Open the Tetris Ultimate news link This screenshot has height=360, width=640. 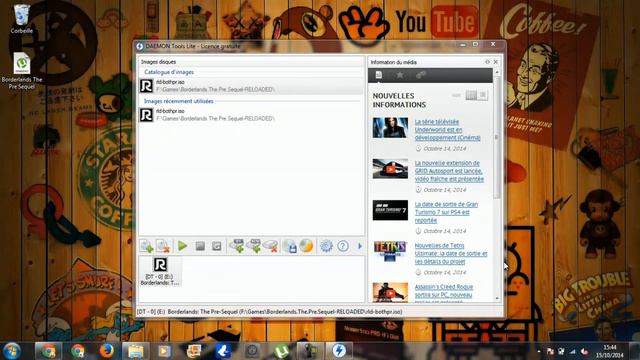[451, 253]
